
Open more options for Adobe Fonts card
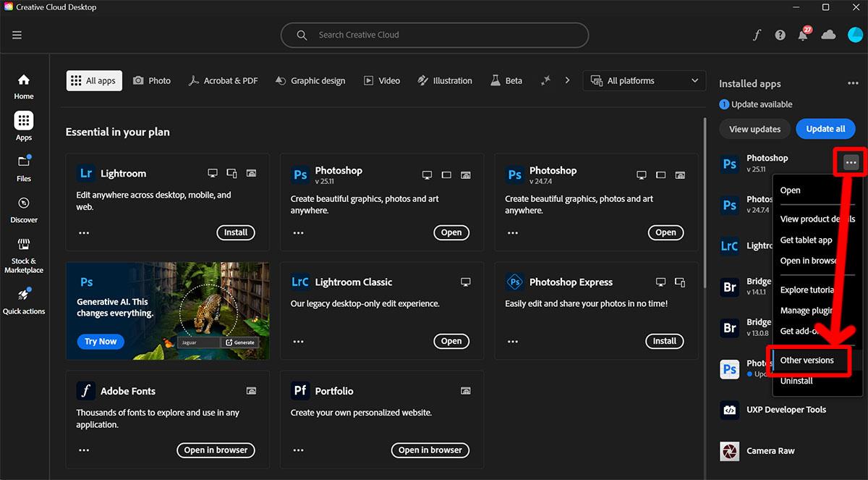(84, 450)
